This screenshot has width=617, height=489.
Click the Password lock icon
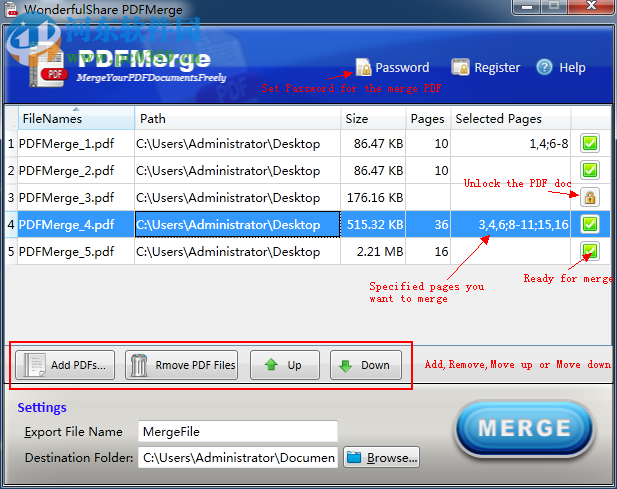point(364,67)
